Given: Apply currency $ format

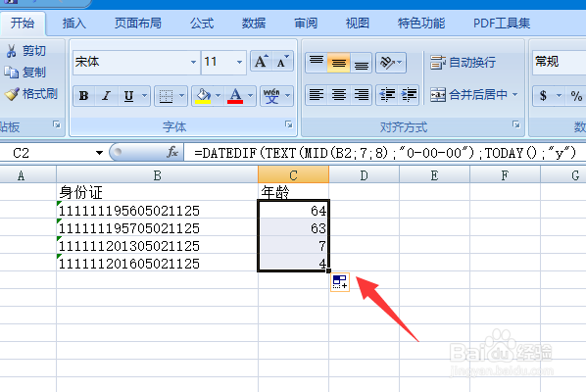Looking at the screenshot, I should tap(544, 96).
